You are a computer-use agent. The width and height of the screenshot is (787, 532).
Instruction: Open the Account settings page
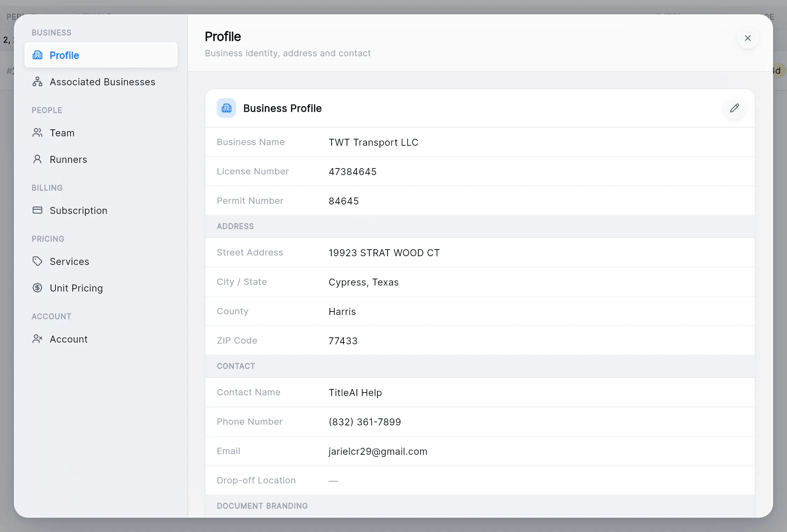coord(101,339)
